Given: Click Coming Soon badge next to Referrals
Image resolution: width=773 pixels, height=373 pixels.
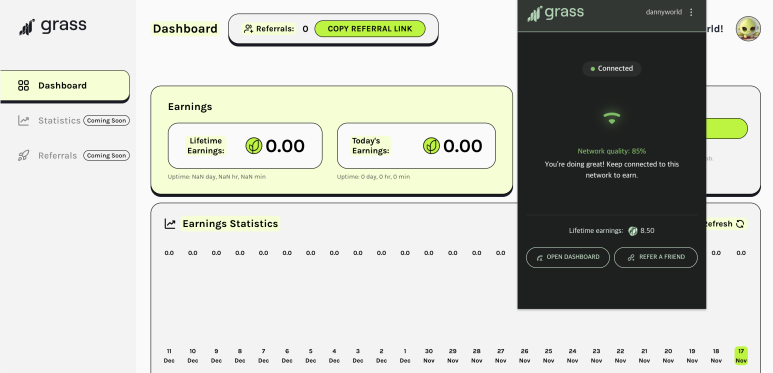Looking at the screenshot, I should click(106, 156).
